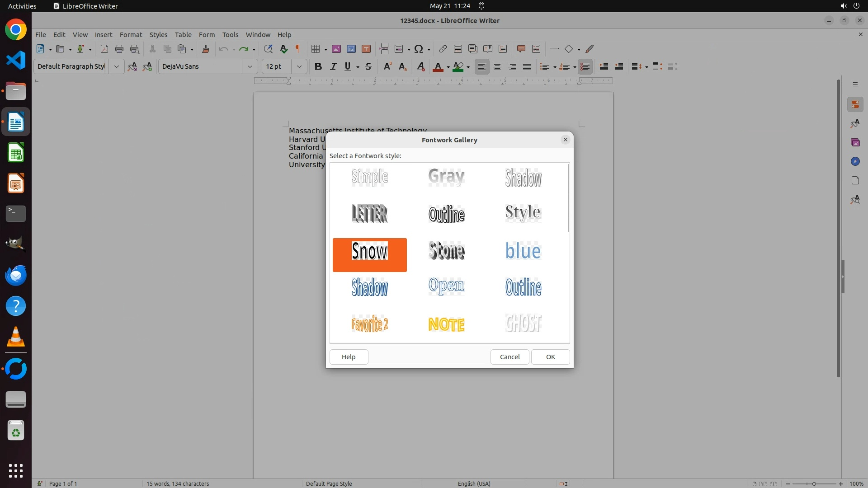The image size is (868, 488).
Task: Expand the font size dropdown
Action: (299, 66)
